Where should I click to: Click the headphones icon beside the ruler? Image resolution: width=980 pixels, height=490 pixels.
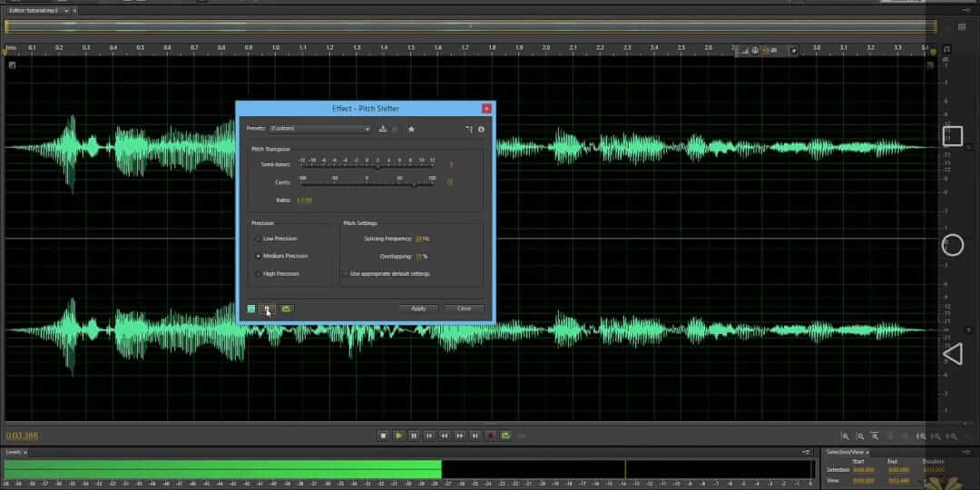tap(946, 49)
